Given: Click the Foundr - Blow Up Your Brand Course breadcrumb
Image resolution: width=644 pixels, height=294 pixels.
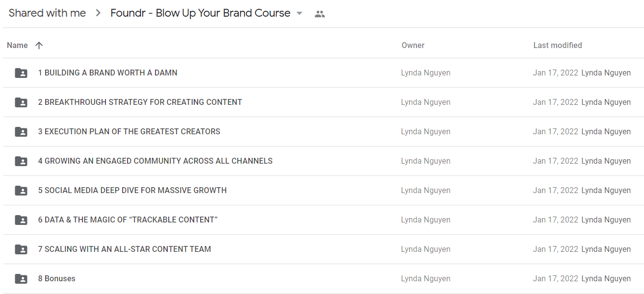Looking at the screenshot, I should [x=200, y=13].
